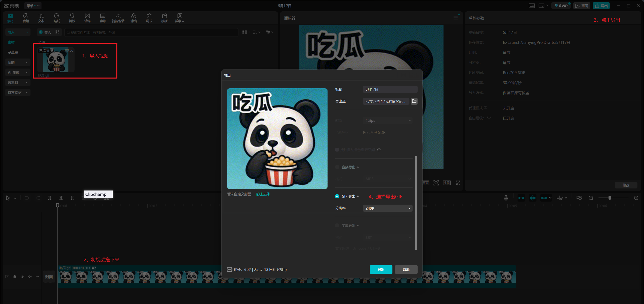The width and height of the screenshot is (644, 304).
Task: Click the split clip tool on the timeline toolbar
Action: pyautogui.click(x=50, y=198)
